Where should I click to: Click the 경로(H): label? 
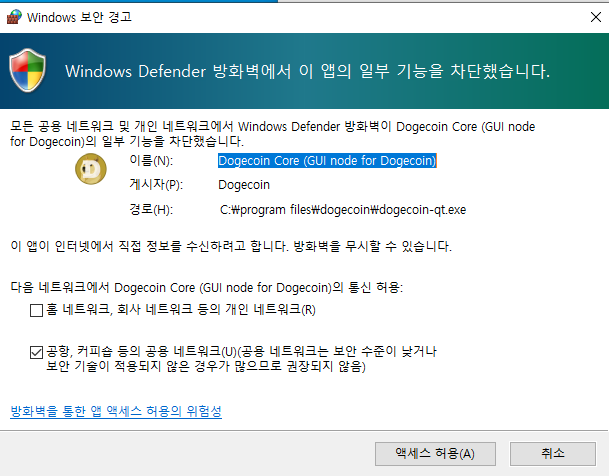tap(151, 210)
